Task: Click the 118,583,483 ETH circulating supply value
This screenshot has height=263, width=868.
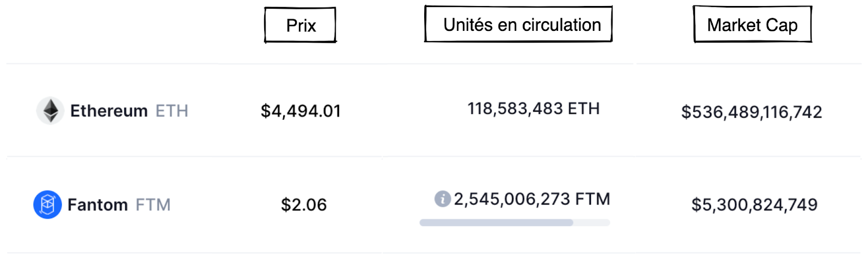Action: pyautogui.click(x=533, y=108)
